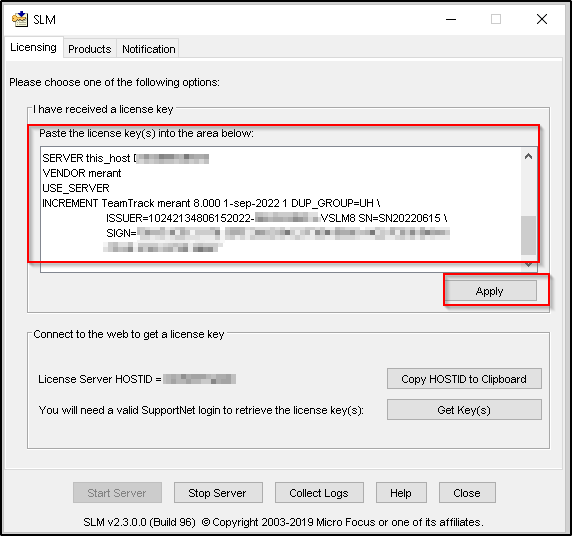Click the 'ISSUER=' line in license key

tap(277, 218)
